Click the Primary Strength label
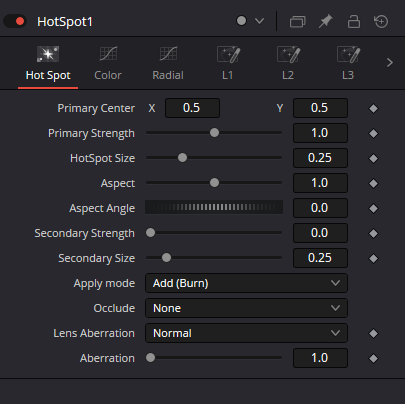 pyautogui.click(x=91, y=133)
